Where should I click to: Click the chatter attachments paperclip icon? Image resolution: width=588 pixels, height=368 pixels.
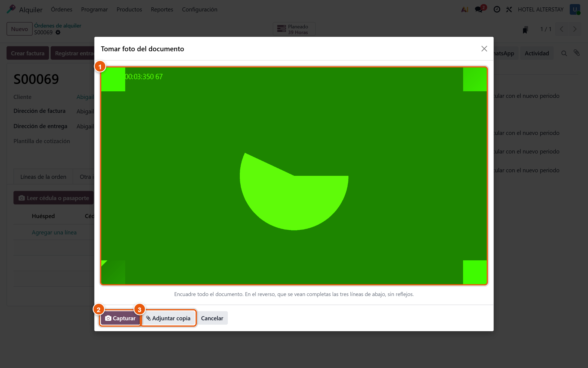pos(577,53)
